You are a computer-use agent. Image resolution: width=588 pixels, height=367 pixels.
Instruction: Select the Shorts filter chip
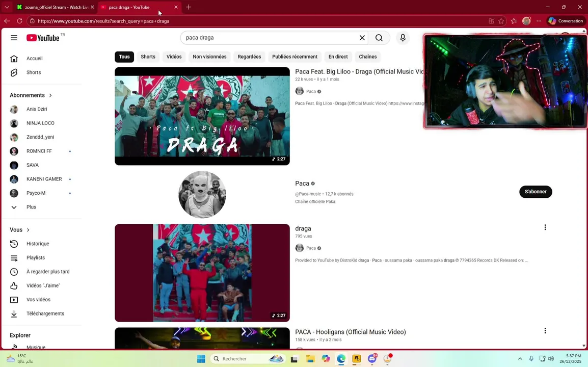tap(148, 57)
